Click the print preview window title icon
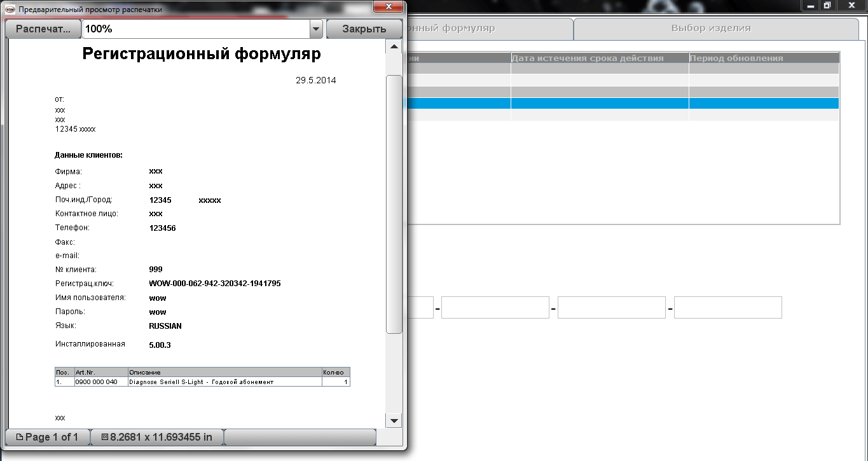This screenshot has height=461, width=868. 10,10
